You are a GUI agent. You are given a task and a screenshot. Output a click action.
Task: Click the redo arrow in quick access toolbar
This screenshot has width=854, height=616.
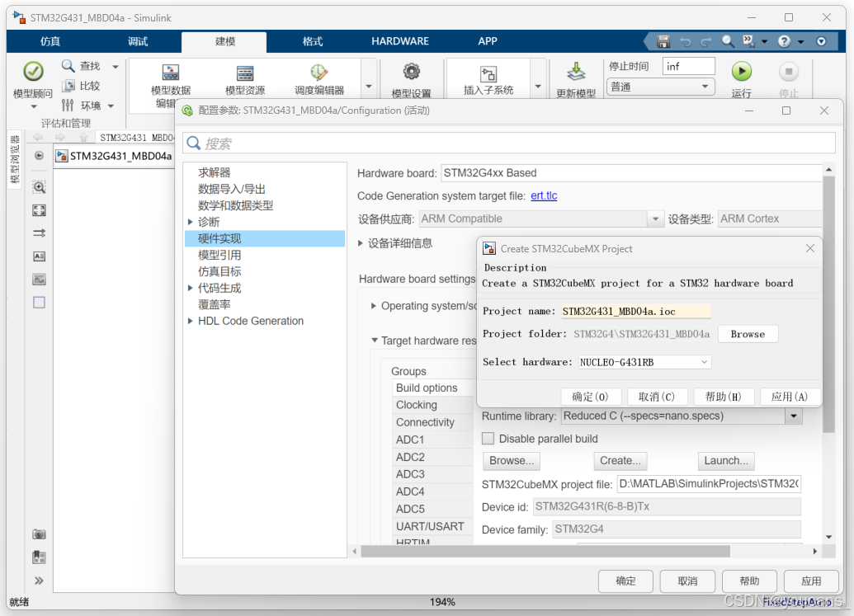pos(706,41)
